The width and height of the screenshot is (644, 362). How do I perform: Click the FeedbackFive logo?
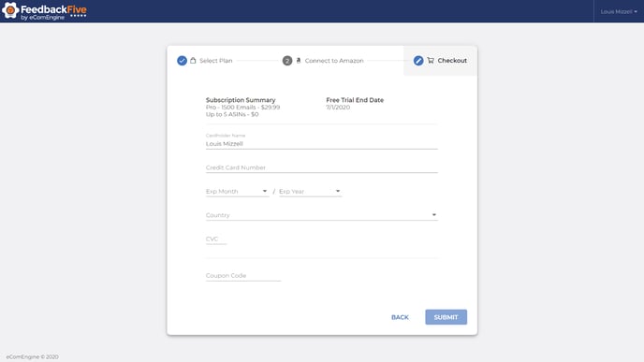[44, 11]
